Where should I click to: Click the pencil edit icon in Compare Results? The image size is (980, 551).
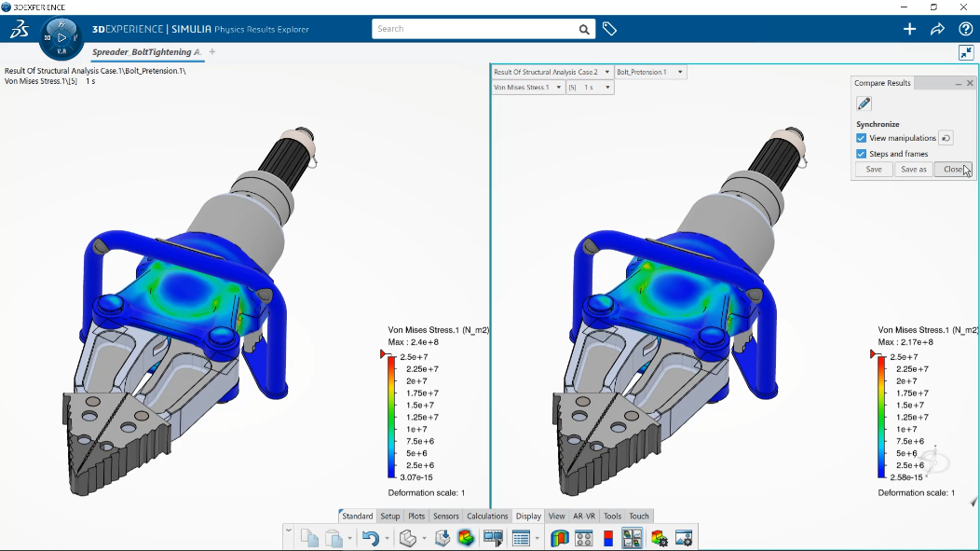pos(864,103)
